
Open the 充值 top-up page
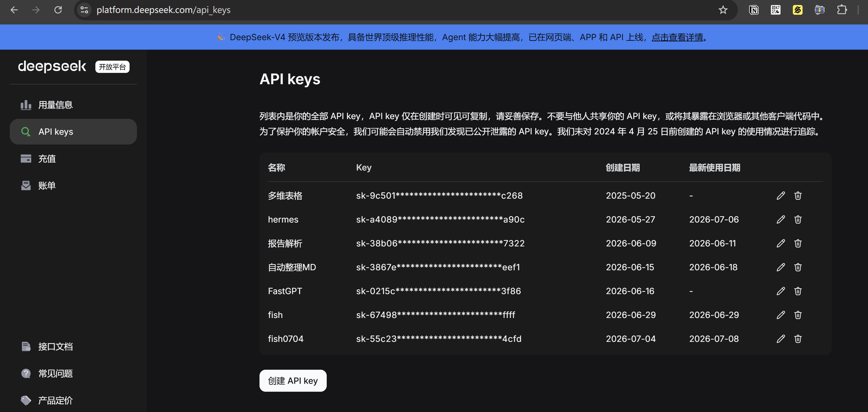pyautogui.click(x=73, y=159)
